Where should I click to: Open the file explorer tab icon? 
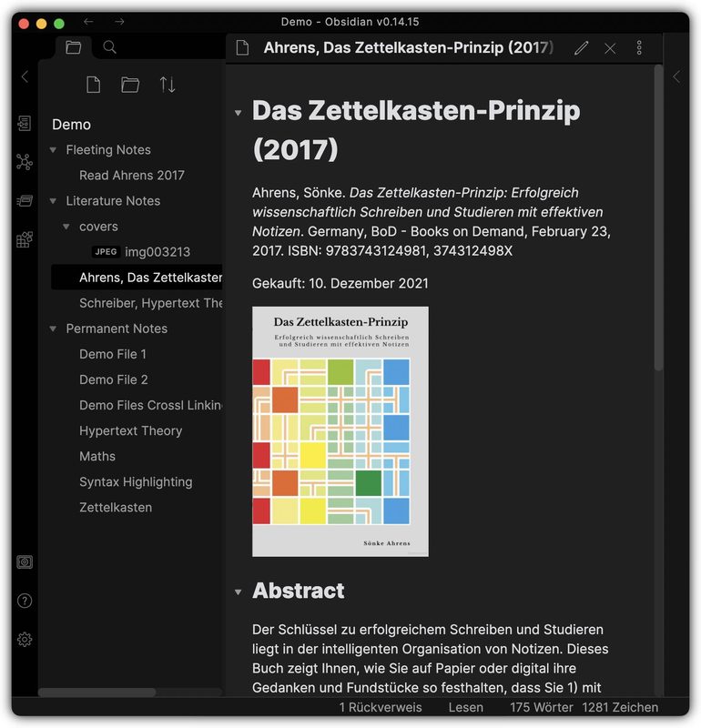coord(74,47)
